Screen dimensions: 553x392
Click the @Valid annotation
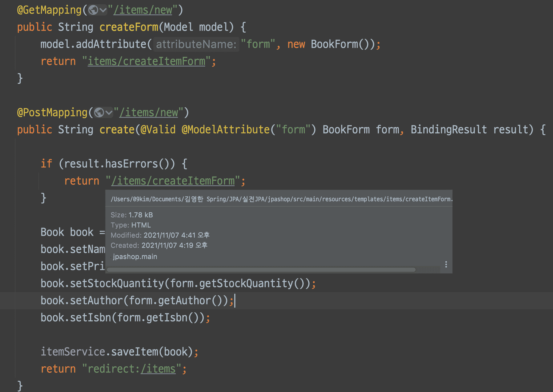pyautogui.click(x=158, y=130)
